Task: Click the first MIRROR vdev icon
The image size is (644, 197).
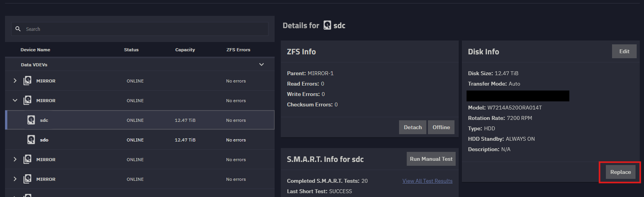Action: tap(27, 81)
